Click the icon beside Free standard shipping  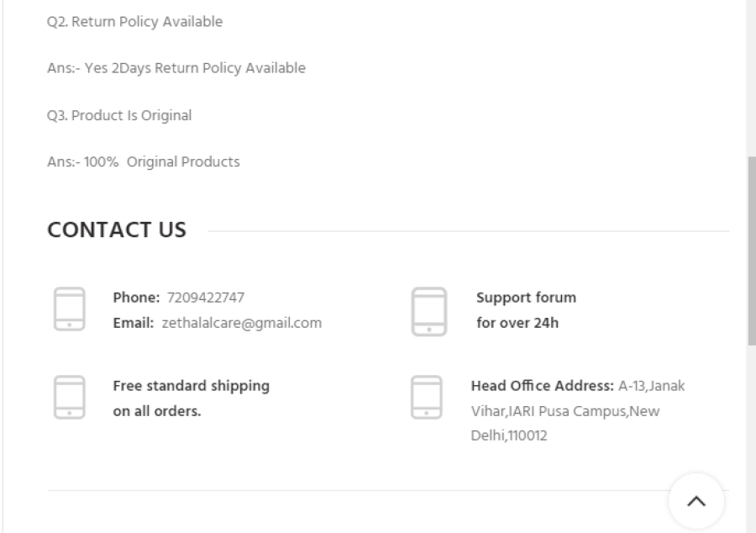click(x=70, y=397)
